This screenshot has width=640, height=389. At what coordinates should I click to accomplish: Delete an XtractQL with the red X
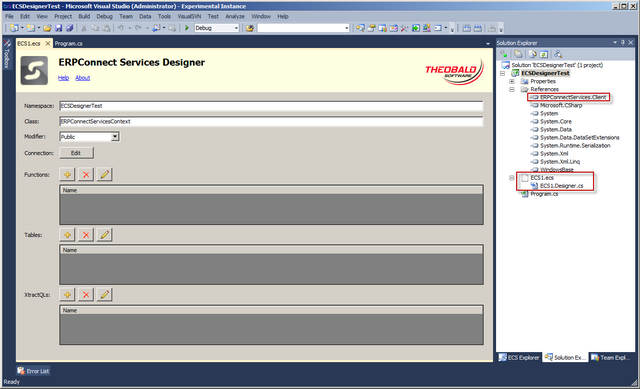click(86, 295)
